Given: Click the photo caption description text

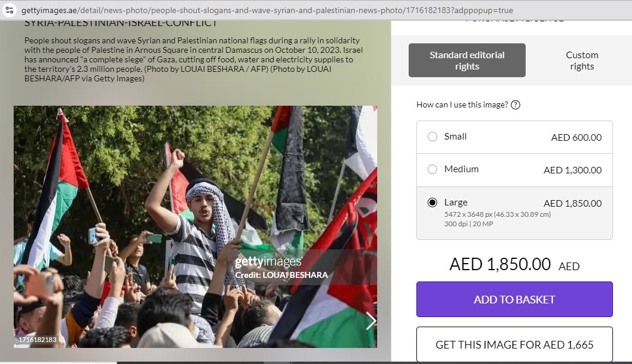Looking at the screenshot, I should (x=194, y=59).
